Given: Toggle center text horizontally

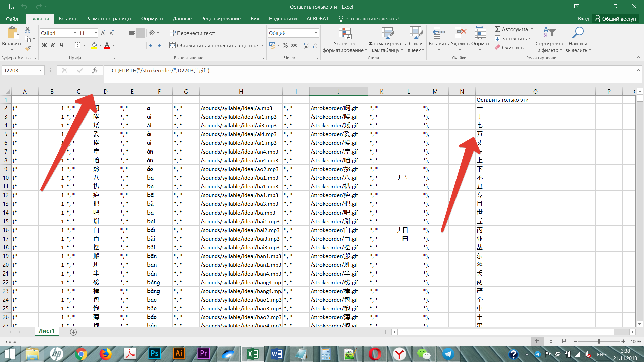Looking at the screenshot, I should coord(132,45).
